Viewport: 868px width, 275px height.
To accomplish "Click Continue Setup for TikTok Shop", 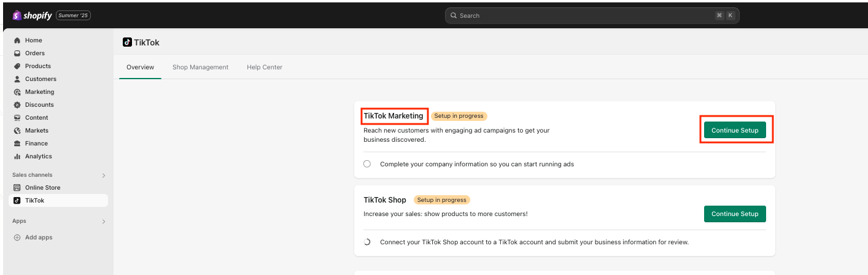I will coord(735,214).
